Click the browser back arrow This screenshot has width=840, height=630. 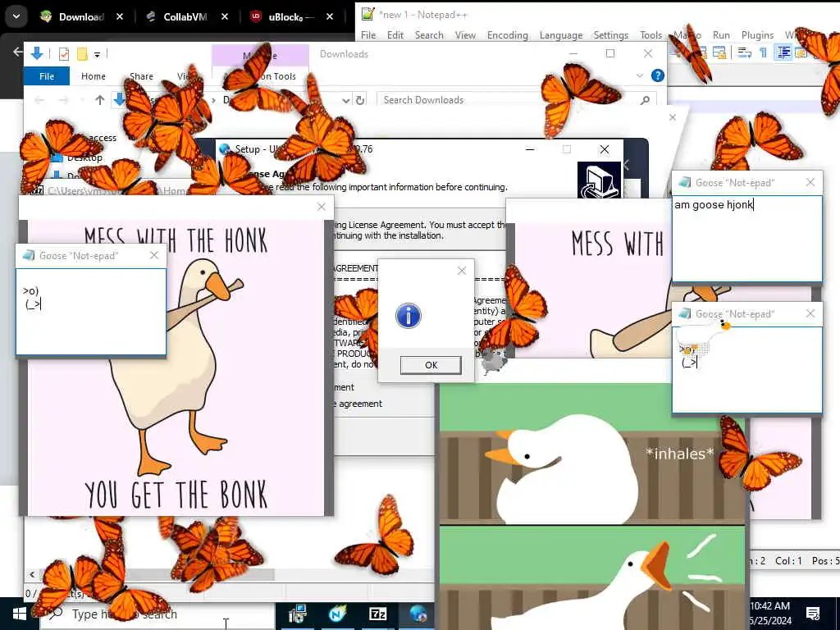click(x=18, y=52)
